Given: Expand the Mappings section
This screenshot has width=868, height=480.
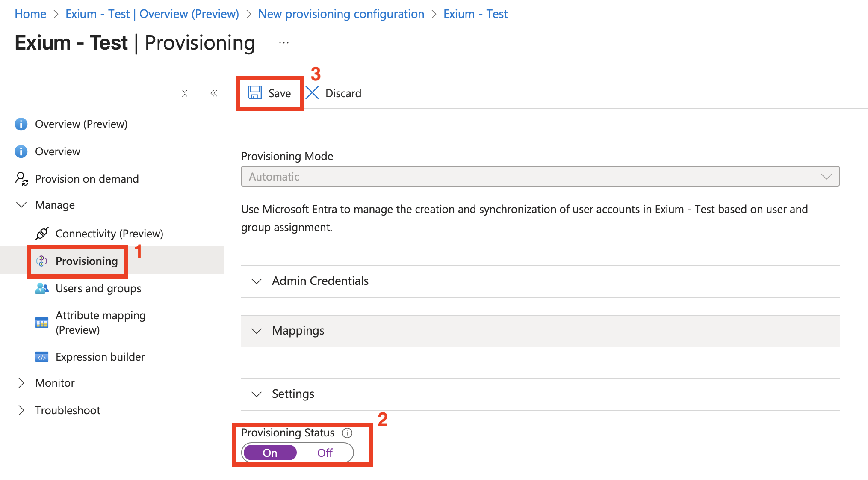Looking at the screenshot, I should click(x=298, y=331).
